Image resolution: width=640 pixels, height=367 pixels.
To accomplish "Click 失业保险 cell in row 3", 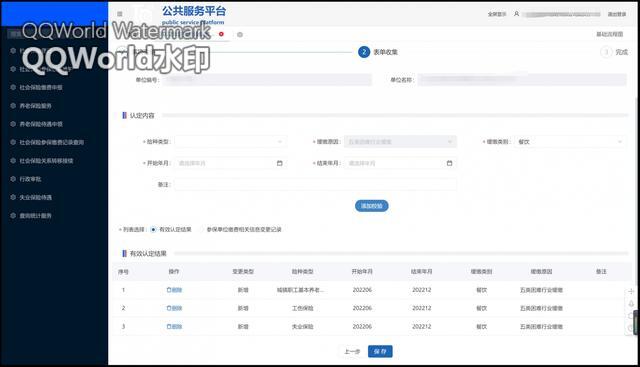I will coord(302,327).
